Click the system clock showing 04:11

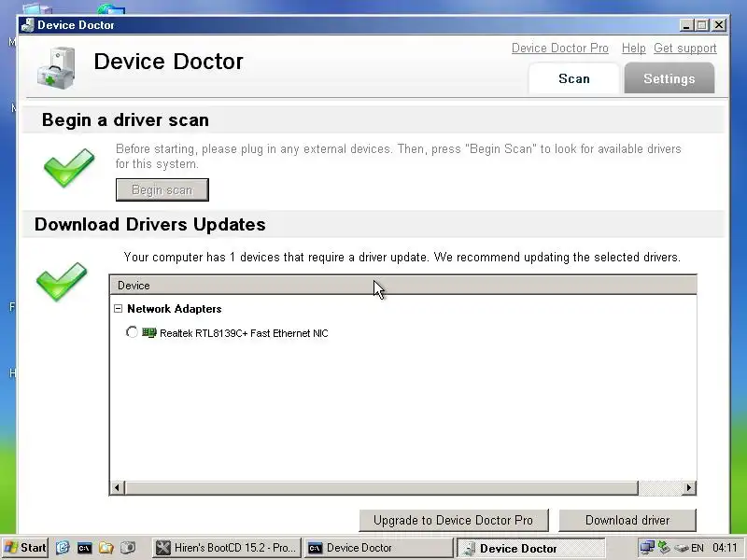725,548
